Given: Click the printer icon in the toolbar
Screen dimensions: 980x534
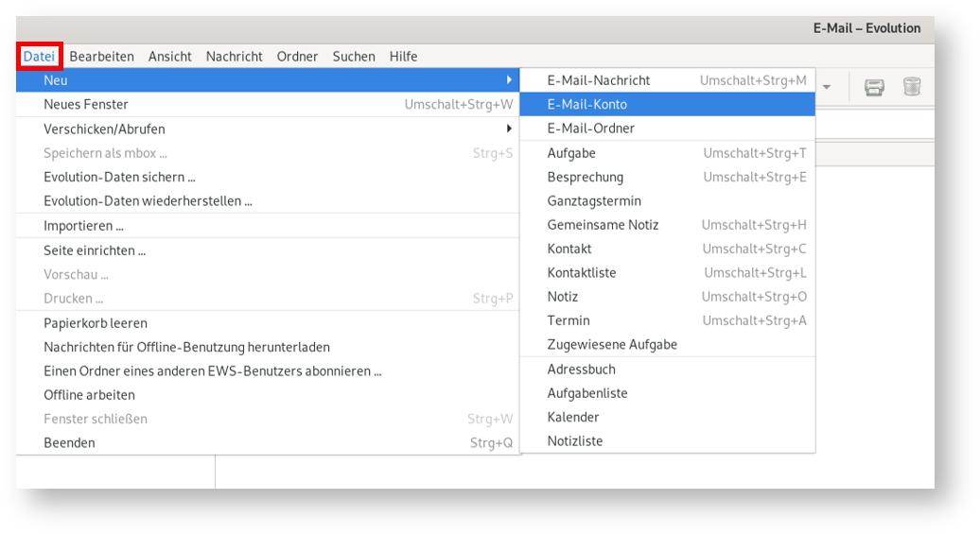Looking at the screenshot, I should coord(874,87).
